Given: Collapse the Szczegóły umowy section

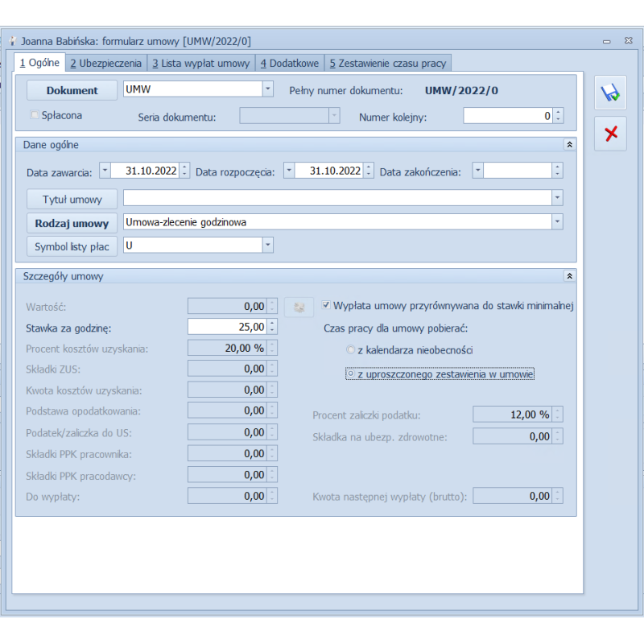Looking at the screenshot, I should click(570, 276).
